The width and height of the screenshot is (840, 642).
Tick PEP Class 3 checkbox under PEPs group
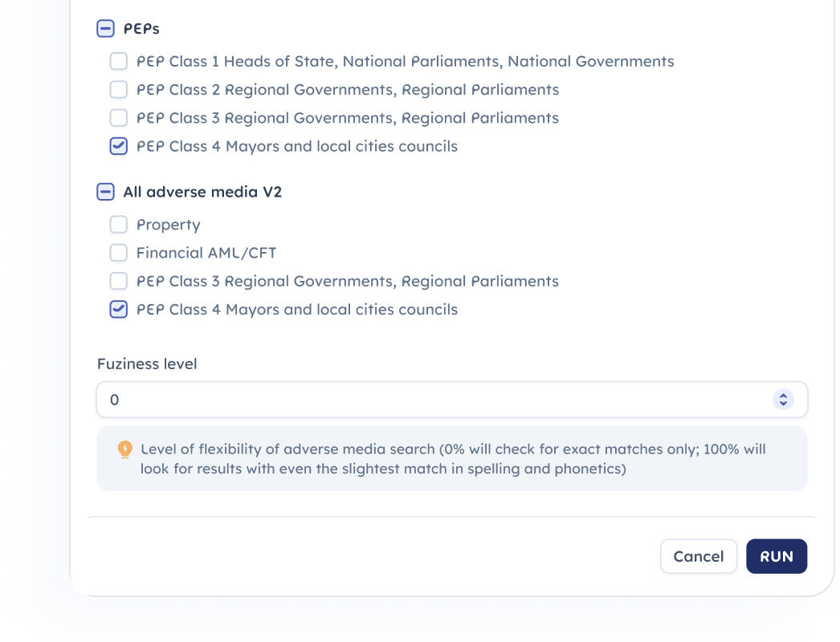119,118
